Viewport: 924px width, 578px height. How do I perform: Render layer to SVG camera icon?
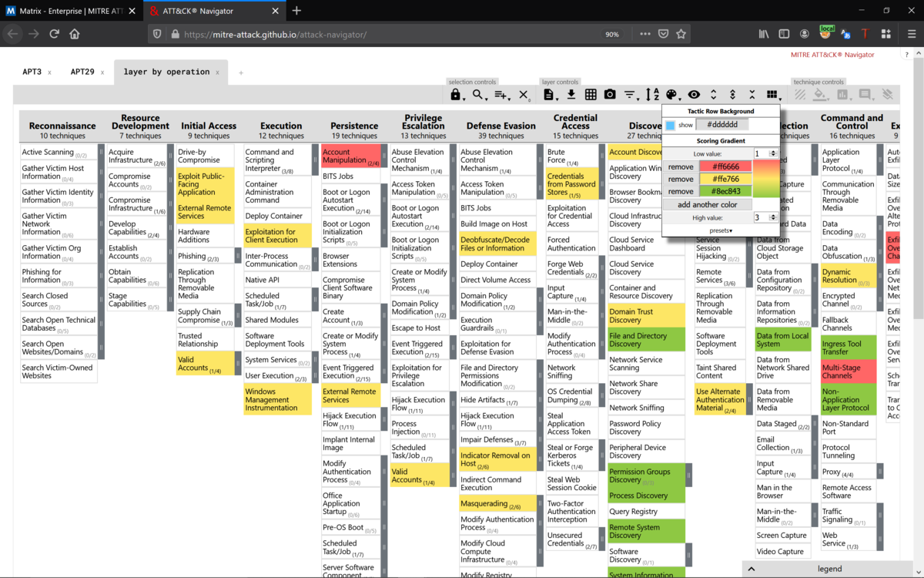tap(610, 95)
